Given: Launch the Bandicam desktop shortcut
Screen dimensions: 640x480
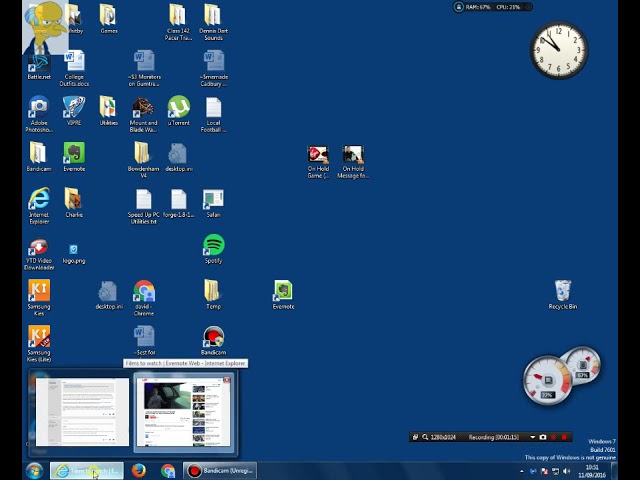Looking at the screenshot, I should [x=213, y=341].
